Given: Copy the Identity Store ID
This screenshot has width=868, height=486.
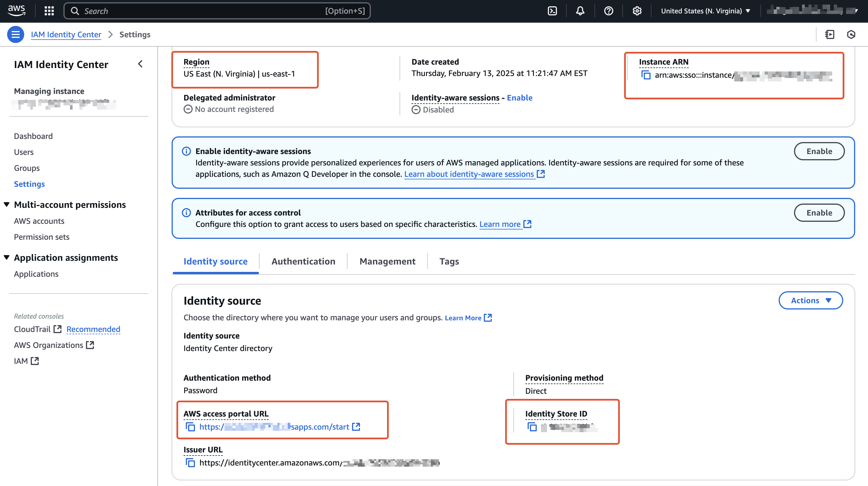Looking at the screenshot, I should coord(532,427).
